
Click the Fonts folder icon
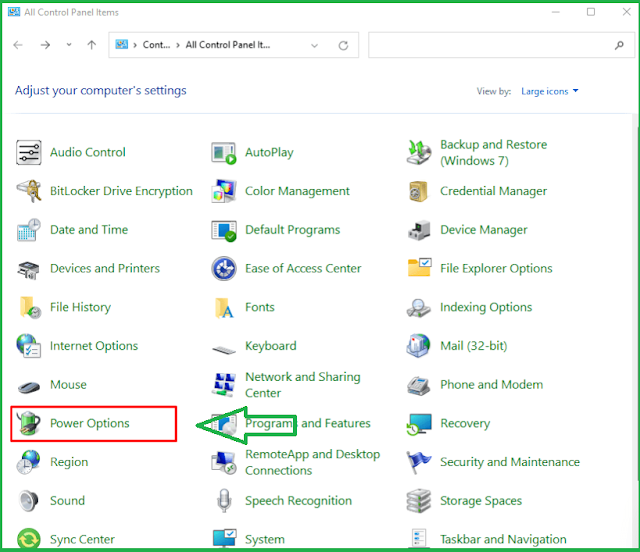(224, 308)
